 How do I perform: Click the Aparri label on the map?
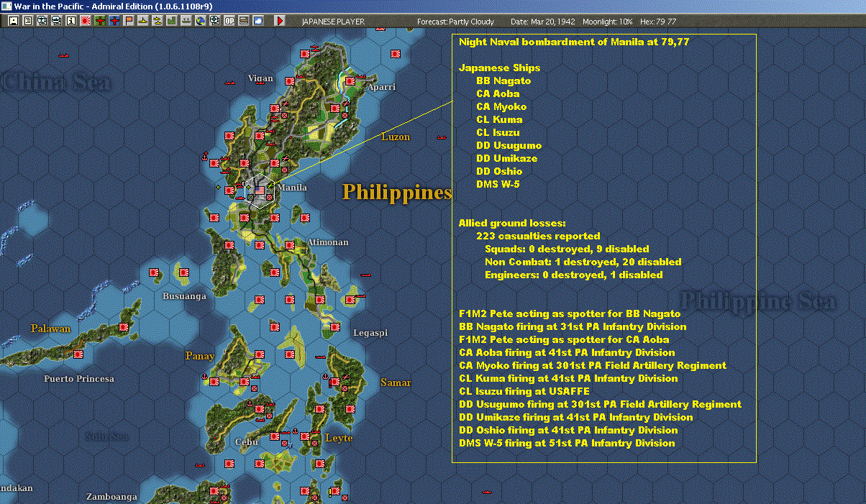381,87
